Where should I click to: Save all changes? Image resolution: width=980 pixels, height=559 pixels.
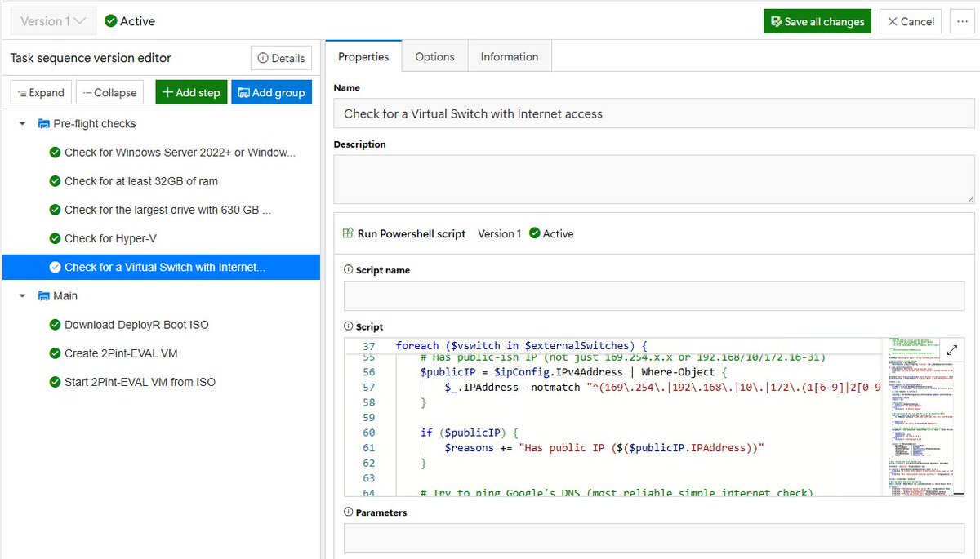click(817, 22)
